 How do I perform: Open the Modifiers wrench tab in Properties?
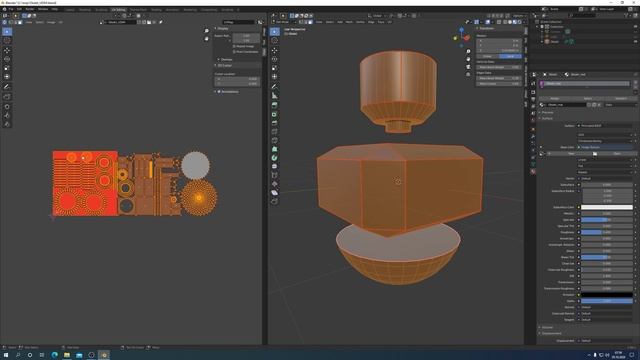click(533, 136)
